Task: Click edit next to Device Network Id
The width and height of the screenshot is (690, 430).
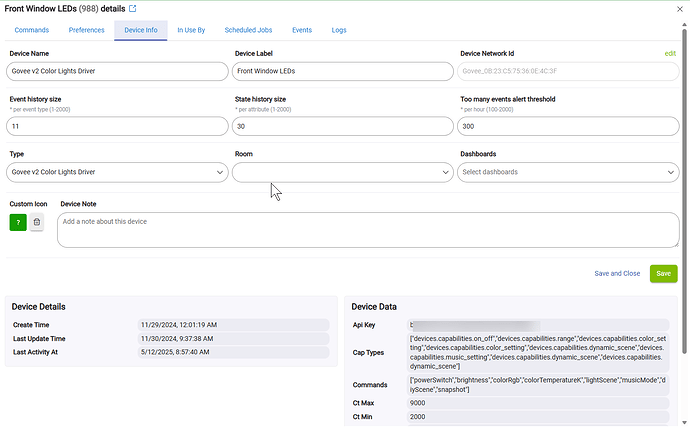Action: click(670, 53)
